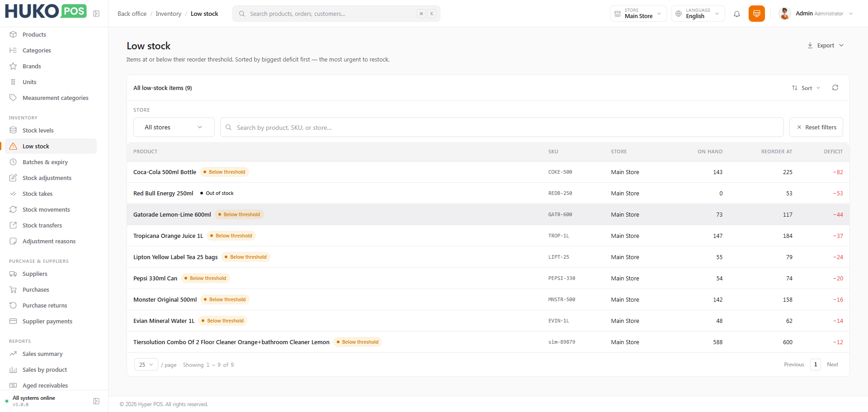Go to the Purchases page

[x=36, y=289]
